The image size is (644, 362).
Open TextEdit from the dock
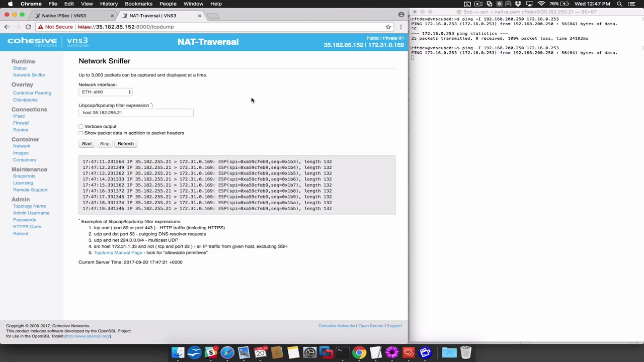tap(375, 353)
